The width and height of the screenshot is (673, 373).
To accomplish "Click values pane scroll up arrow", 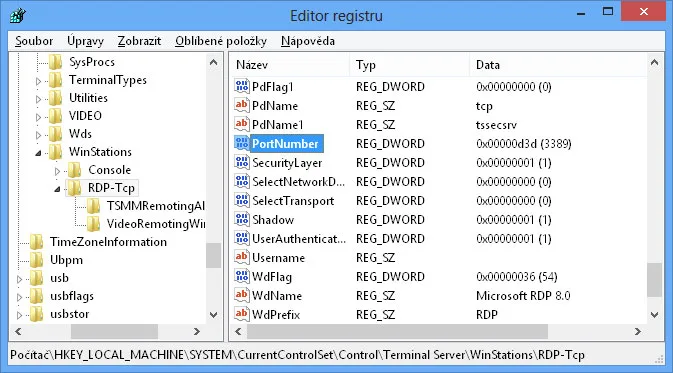I will click(654, 63).
